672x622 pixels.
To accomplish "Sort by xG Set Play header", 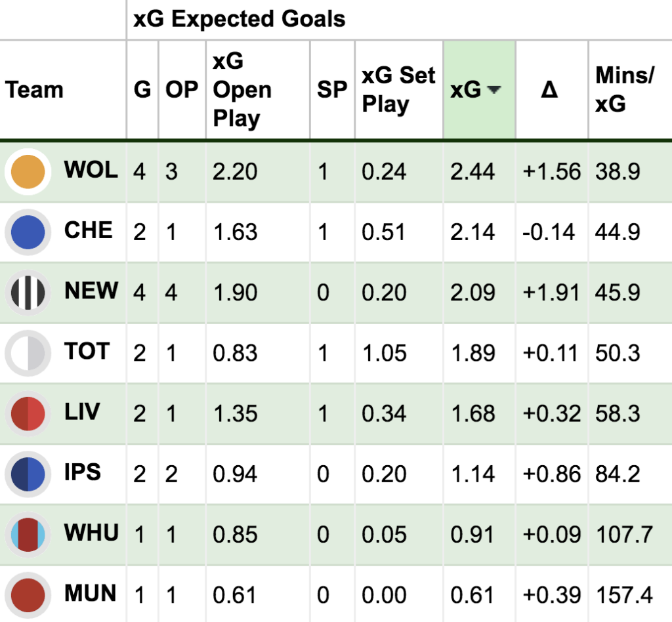I will click(398, 89).
